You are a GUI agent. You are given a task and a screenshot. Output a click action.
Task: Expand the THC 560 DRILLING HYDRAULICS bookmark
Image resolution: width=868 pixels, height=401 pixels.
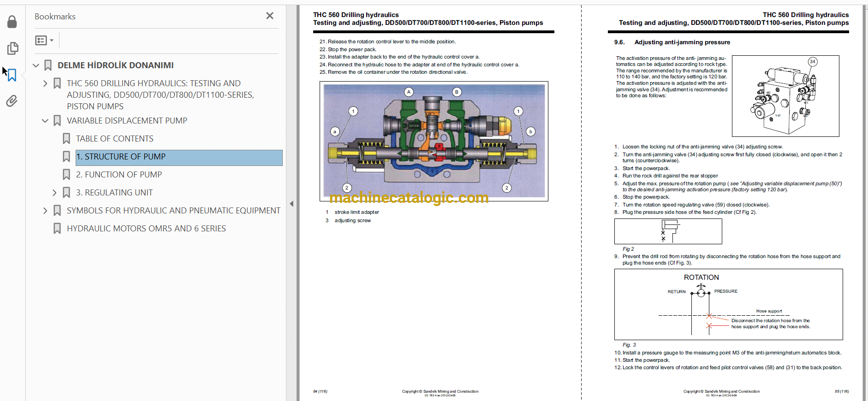tap(45, 83)
